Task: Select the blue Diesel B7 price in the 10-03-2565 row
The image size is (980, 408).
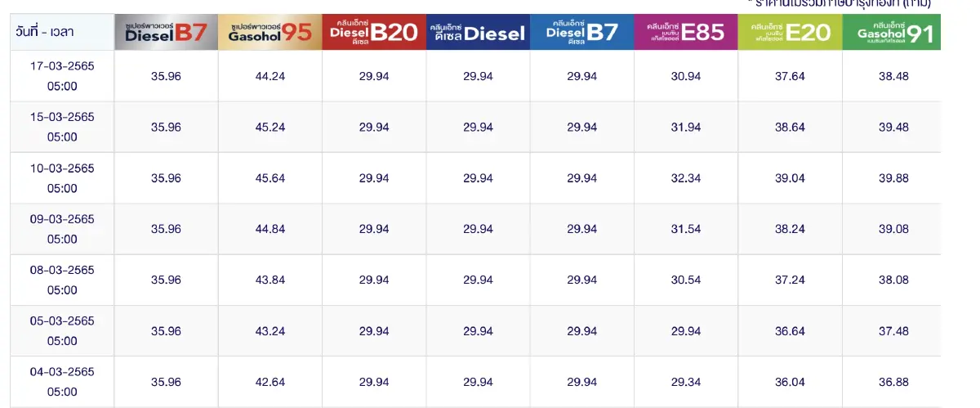Action: (582, 178)
